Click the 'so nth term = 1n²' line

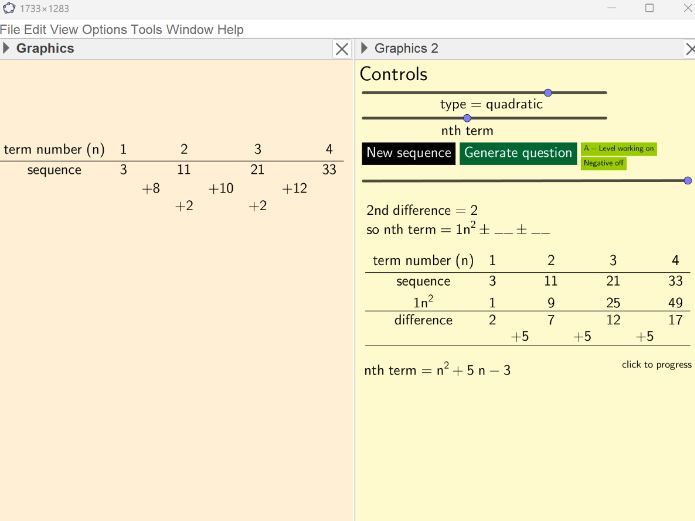tap(458, 229)
